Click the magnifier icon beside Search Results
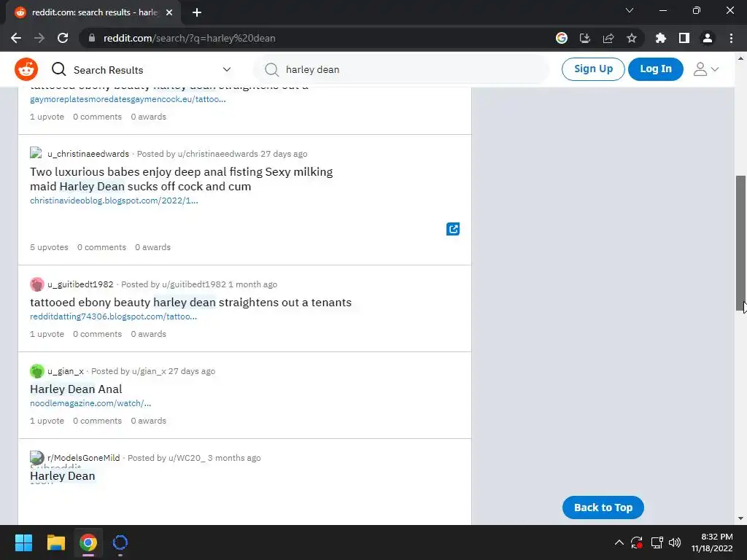747x560 pixels. coord(58,69)
